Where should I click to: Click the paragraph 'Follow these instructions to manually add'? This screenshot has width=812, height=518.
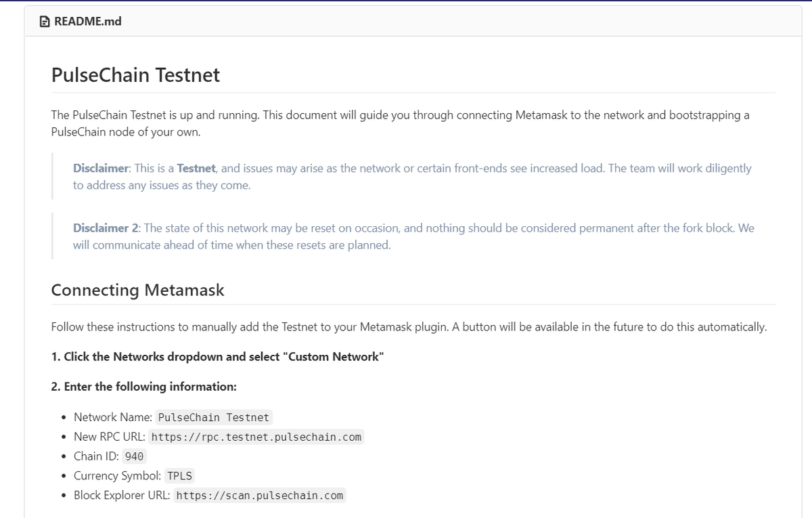pos(409,327)
